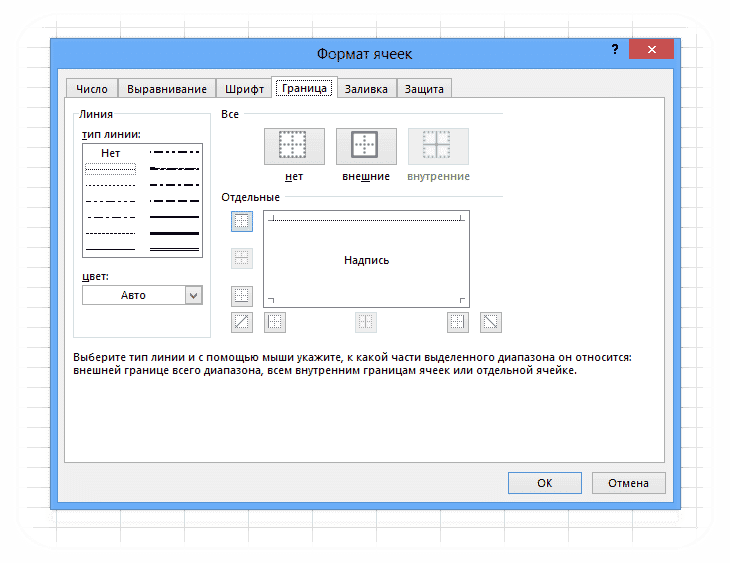730x563 pixels.
Task: Click the 'Отмена' cancel button
Action: (x=629, y=483)
